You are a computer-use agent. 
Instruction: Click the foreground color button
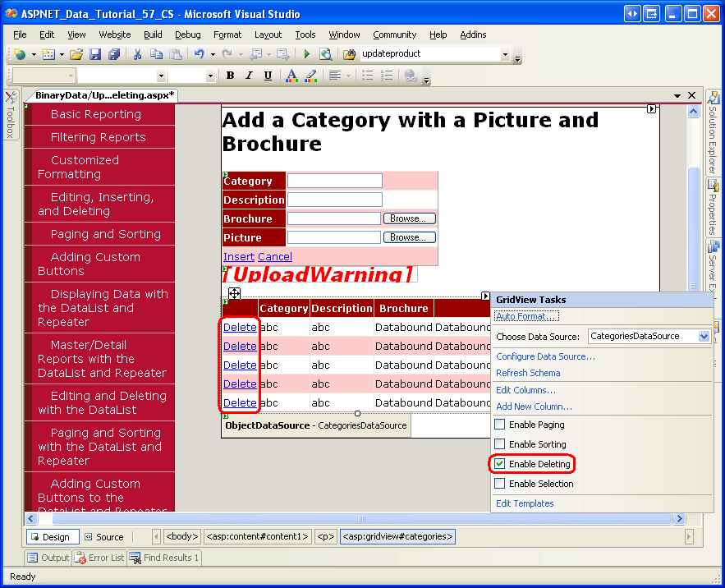pos(291,76)
